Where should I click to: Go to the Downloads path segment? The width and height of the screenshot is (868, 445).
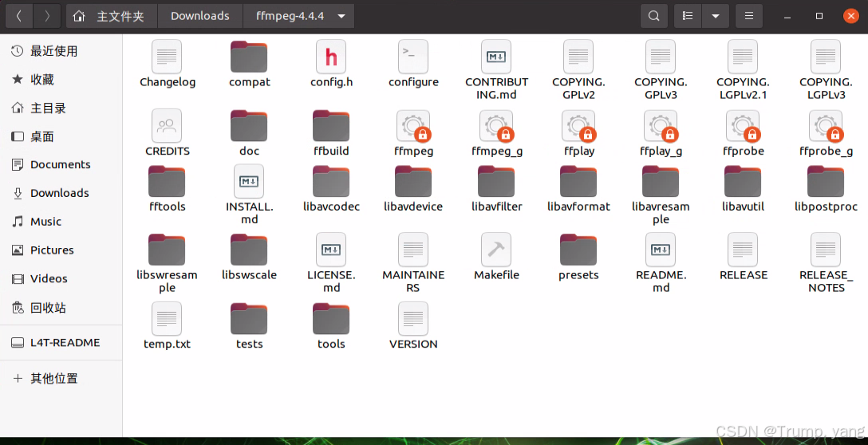point(199,16)
